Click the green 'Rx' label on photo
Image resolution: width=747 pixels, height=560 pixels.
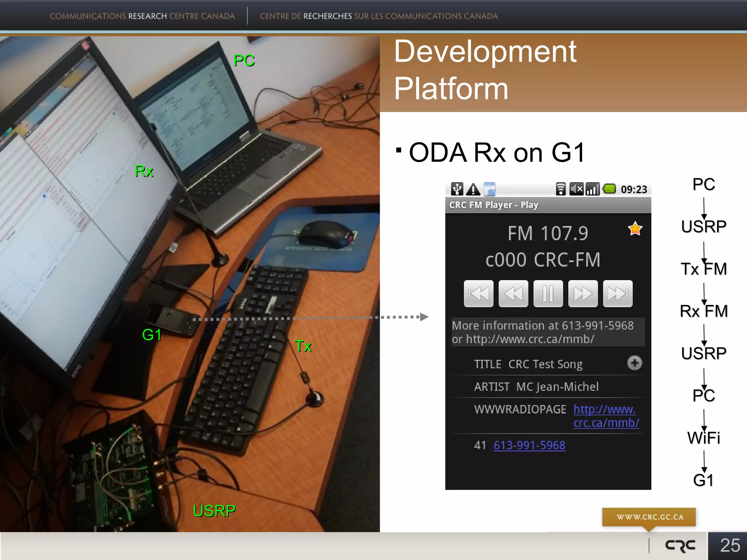coord(144,171)
